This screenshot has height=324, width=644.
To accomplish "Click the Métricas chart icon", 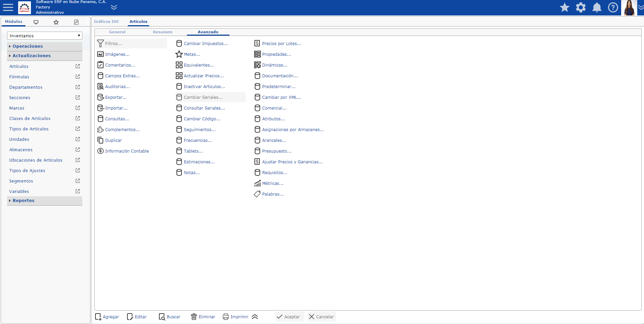I will point(257,184).
